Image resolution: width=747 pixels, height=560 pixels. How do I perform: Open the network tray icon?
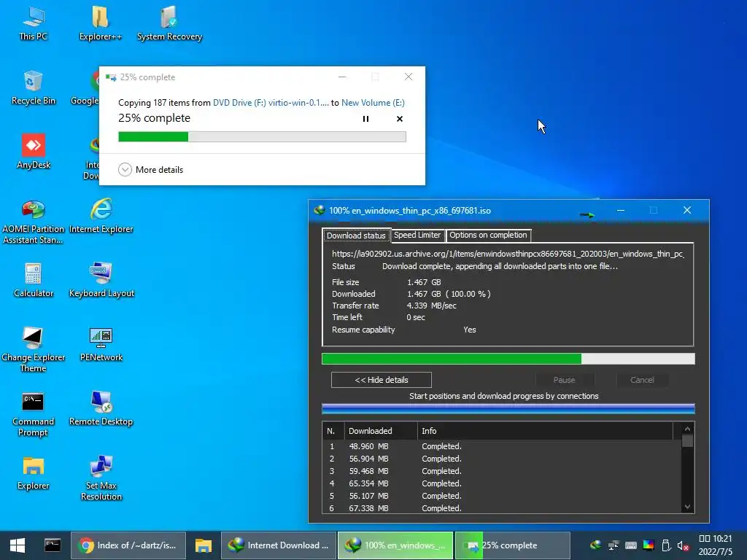(613, 545)
